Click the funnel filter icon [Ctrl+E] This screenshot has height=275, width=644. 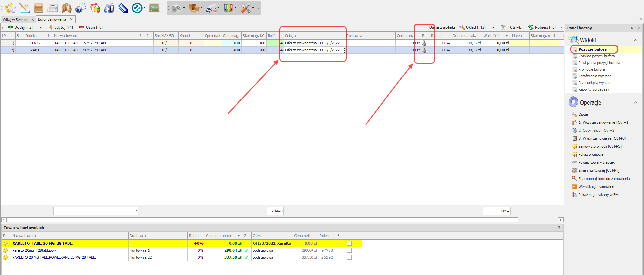[x=503, y=27]
